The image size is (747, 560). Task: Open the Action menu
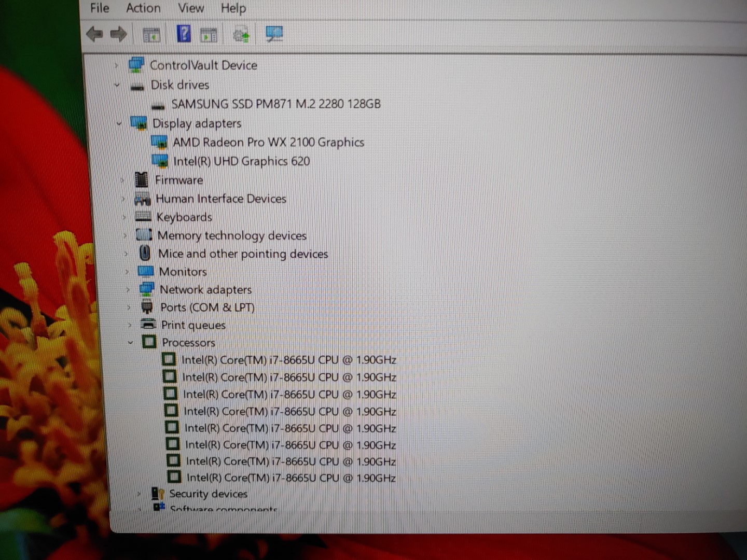pyautogui.click(x=143, y=8)
